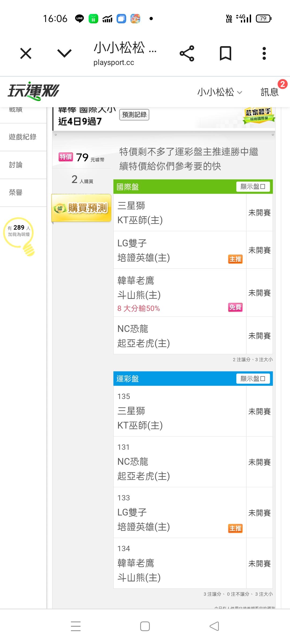
Task: Toggle 顯示盤口 in 運彩盤 header
Action: point(253,379)
